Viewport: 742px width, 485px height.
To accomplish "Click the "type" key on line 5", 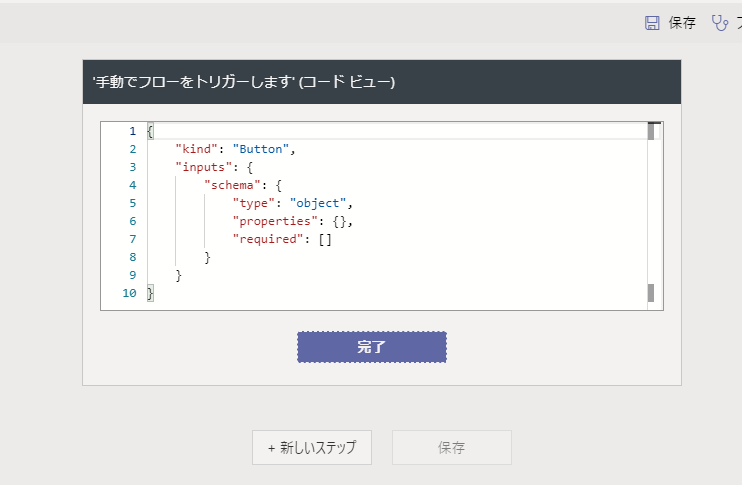I will pos(254,203).
